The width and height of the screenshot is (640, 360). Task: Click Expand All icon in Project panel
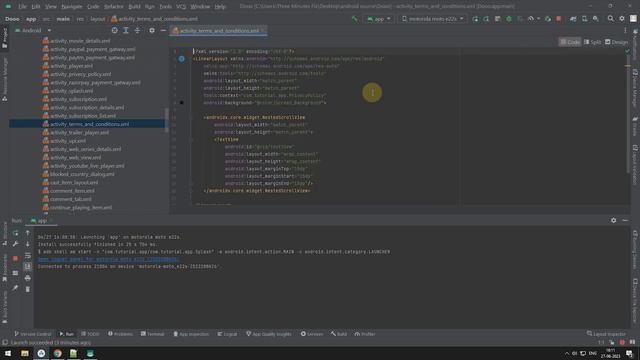coord(126,31)
